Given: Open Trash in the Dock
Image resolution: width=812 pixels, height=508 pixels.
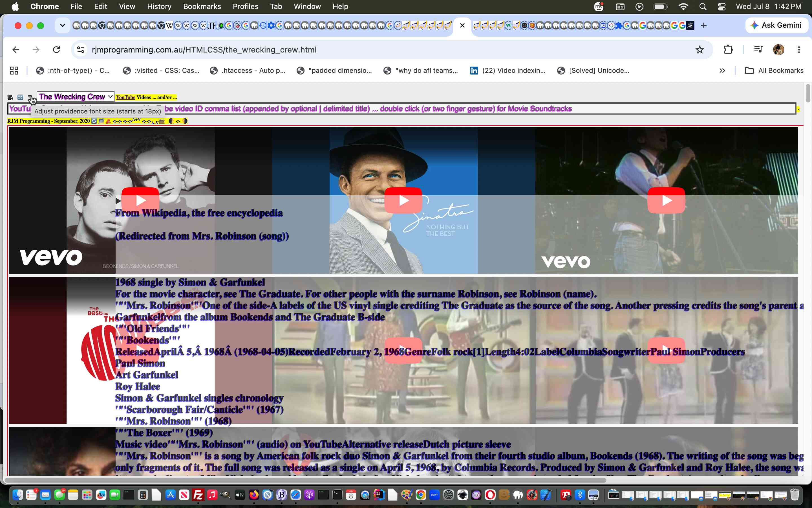Looking at the screenshot, I should [795, 495].
